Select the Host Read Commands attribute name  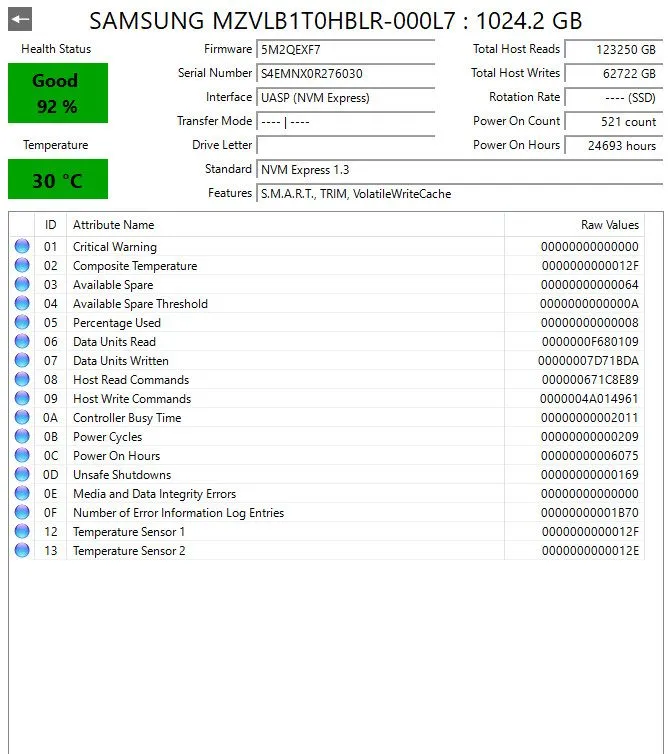click(x=131, y=380)
